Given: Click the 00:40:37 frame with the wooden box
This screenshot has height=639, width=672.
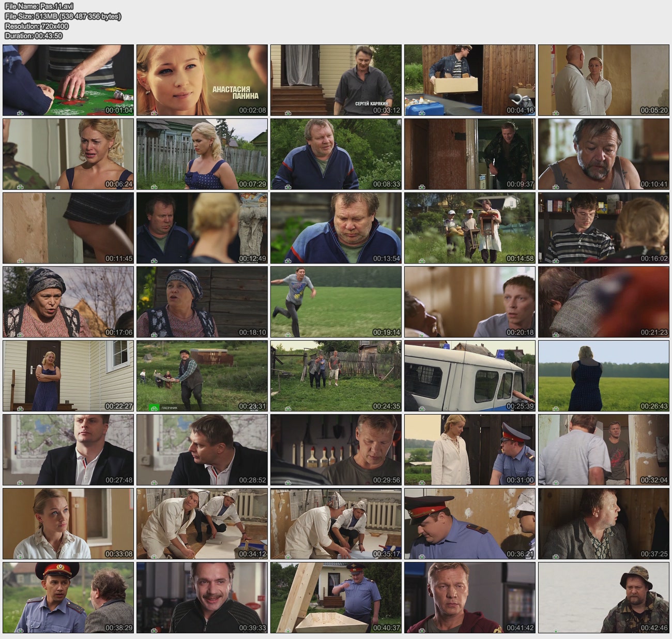Looking at the screenshot, I should coord(336,598).
